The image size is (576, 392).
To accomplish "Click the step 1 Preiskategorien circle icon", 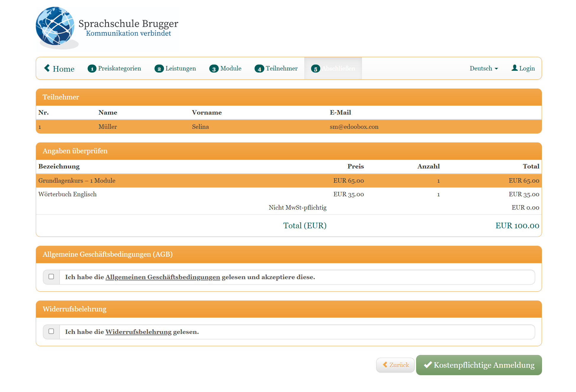I will click(92, 68).
